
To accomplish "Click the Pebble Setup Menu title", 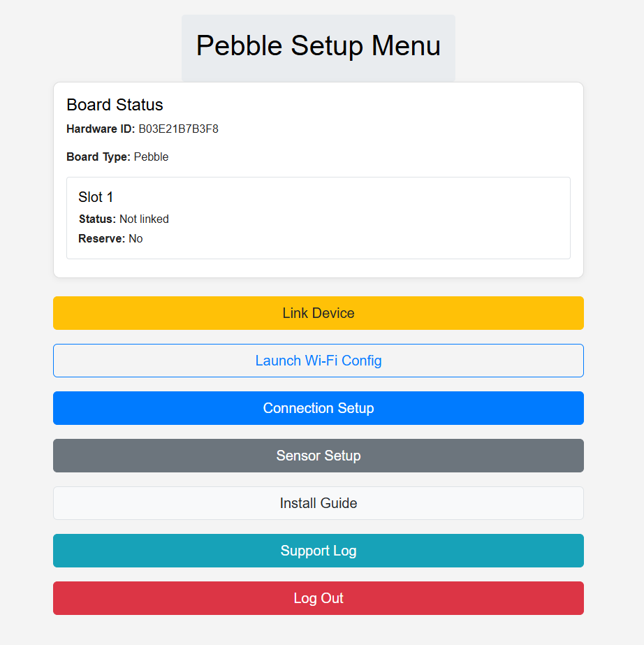I will (319, 46).
